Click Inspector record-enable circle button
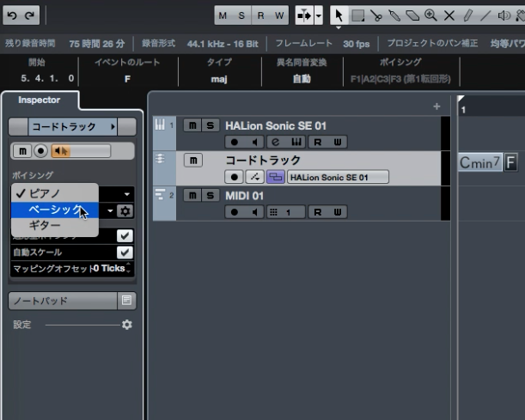The height and width of the screenshot is (420, 525). pyautogui.click(x=41, y=151)
